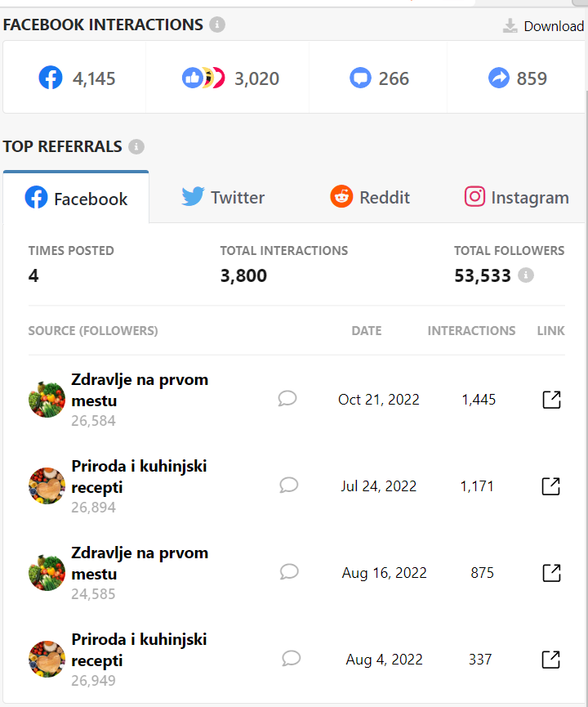Screen dimensions: 588x707
Task: Switch to the Reddit referrals tab
Action: 369,198
